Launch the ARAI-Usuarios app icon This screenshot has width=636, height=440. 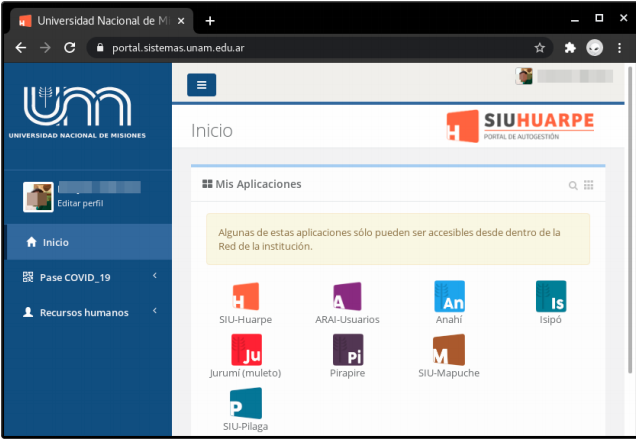[347, 296]
